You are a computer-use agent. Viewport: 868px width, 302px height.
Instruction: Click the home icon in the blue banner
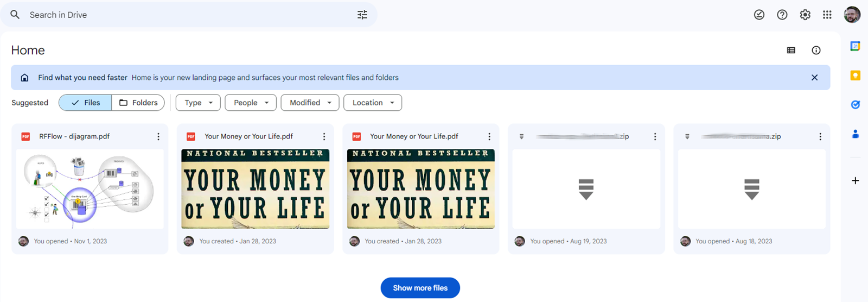tap(24, 78)
